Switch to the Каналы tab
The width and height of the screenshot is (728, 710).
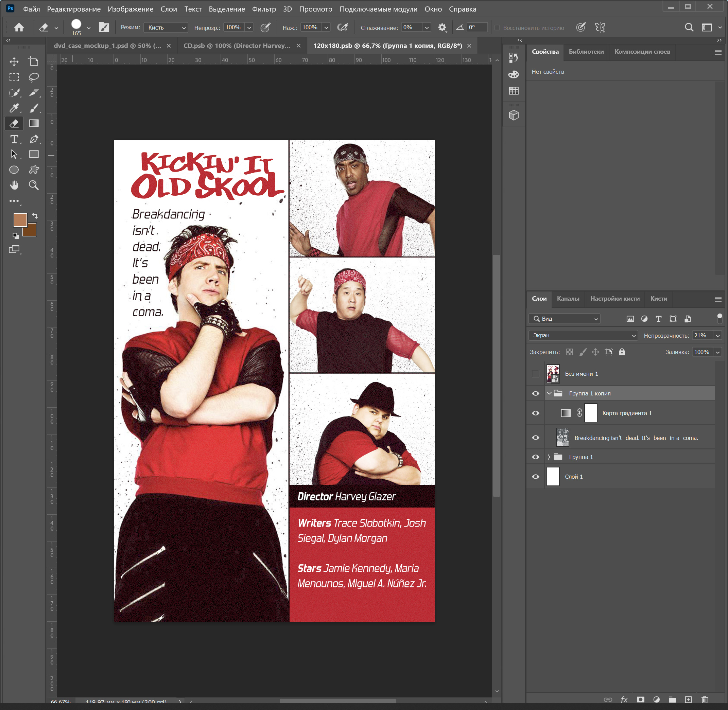[x=568, y=298]
